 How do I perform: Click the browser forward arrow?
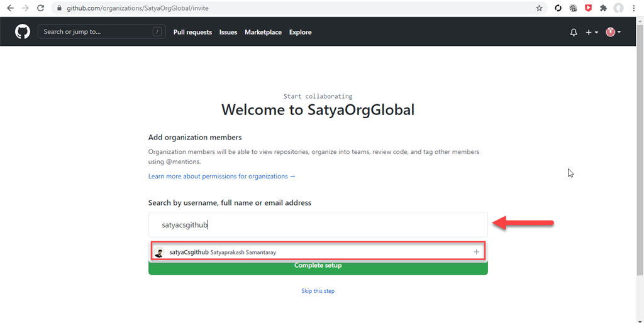25,8
